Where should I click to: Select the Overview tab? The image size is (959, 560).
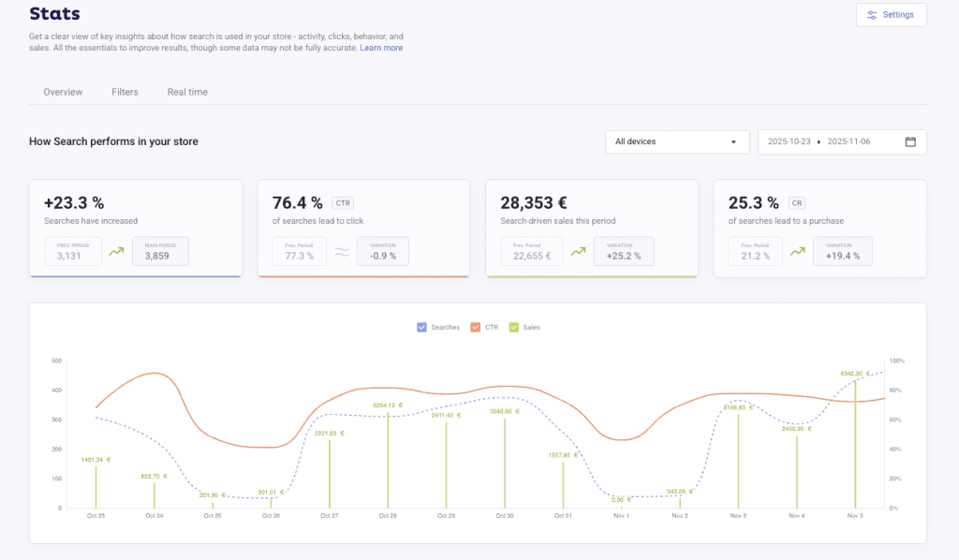63,92
